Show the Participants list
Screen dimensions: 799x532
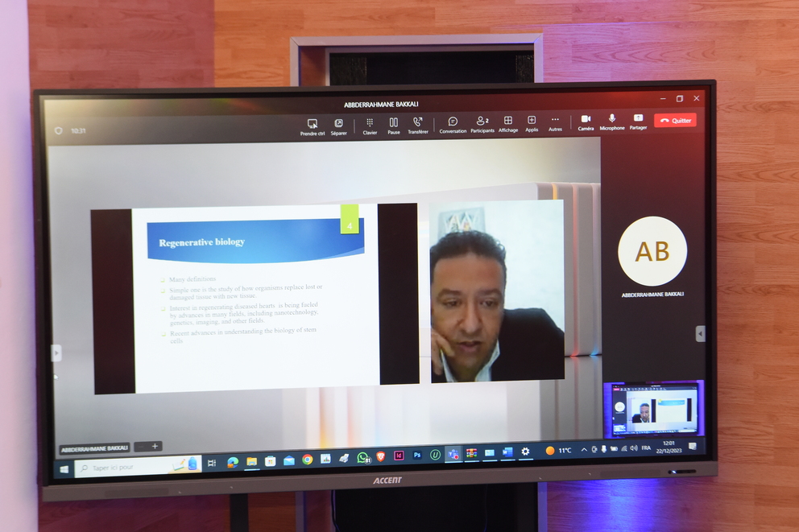(x=482, y=121)
